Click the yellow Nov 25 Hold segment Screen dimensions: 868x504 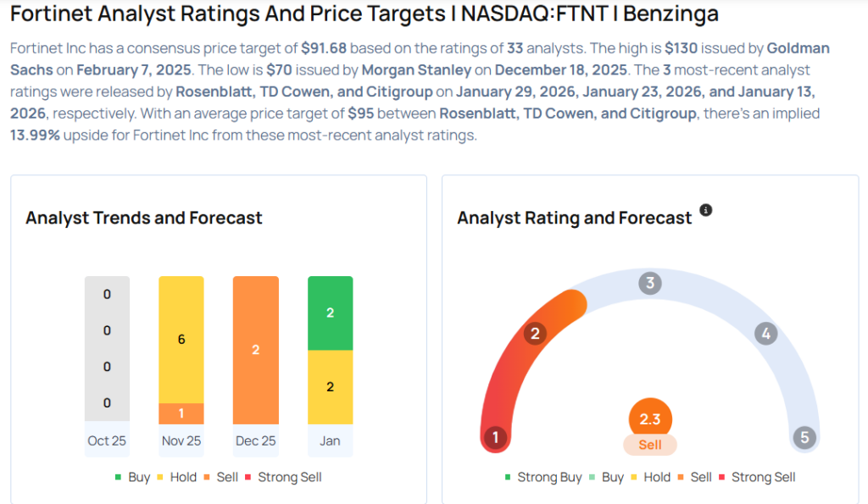pyautogui.click(x=181, y=339)
